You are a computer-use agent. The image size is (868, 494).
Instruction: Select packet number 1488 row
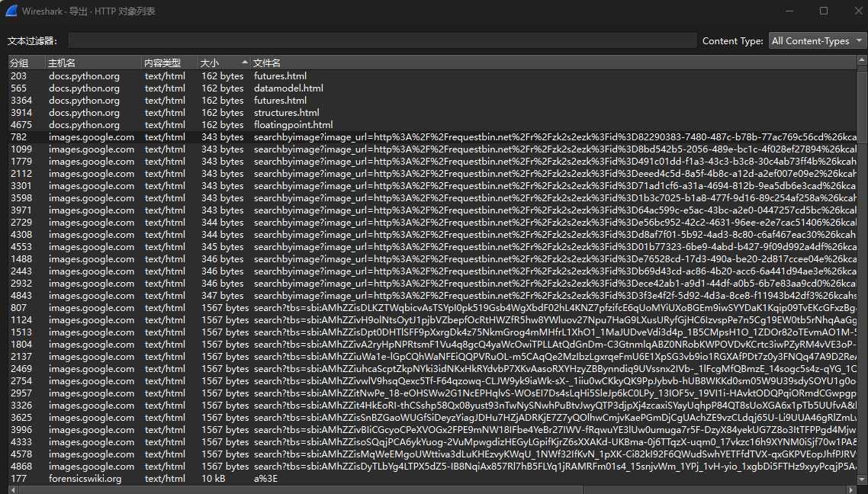click(x=432, y=259)
